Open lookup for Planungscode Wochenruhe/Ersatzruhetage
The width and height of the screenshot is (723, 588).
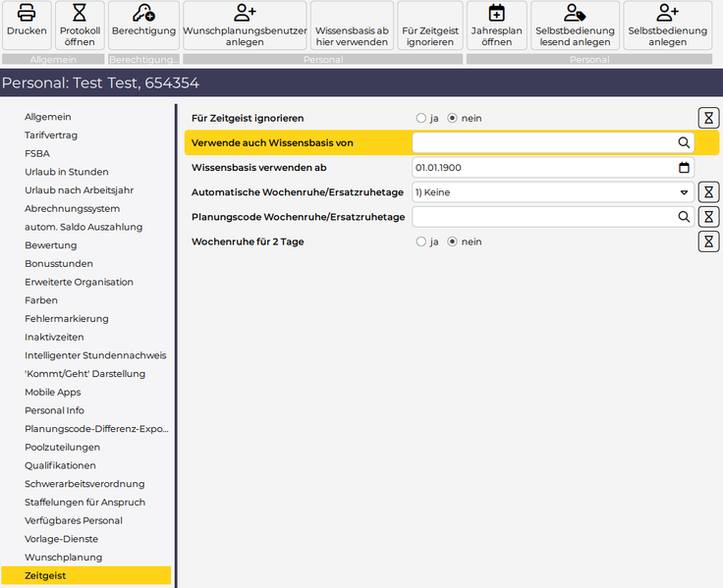click(x=684, y=217)
